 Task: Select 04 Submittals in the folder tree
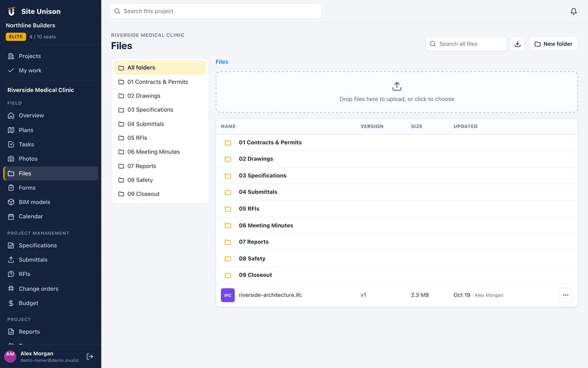[160, 124]
